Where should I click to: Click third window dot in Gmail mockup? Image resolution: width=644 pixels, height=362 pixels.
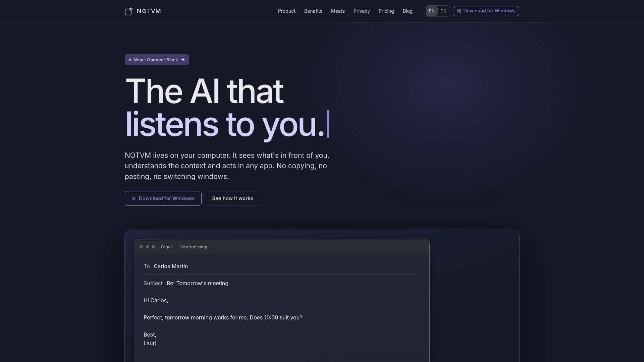(x=153, y=247)
